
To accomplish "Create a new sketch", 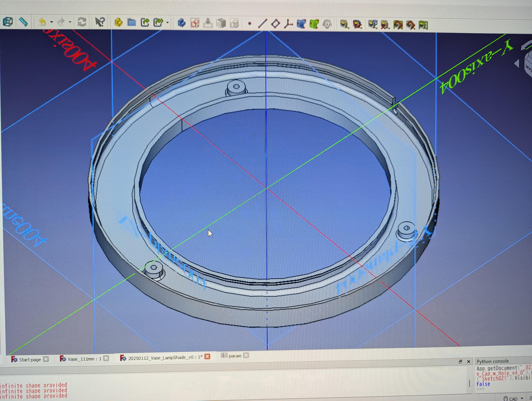I will coord(195,23).
